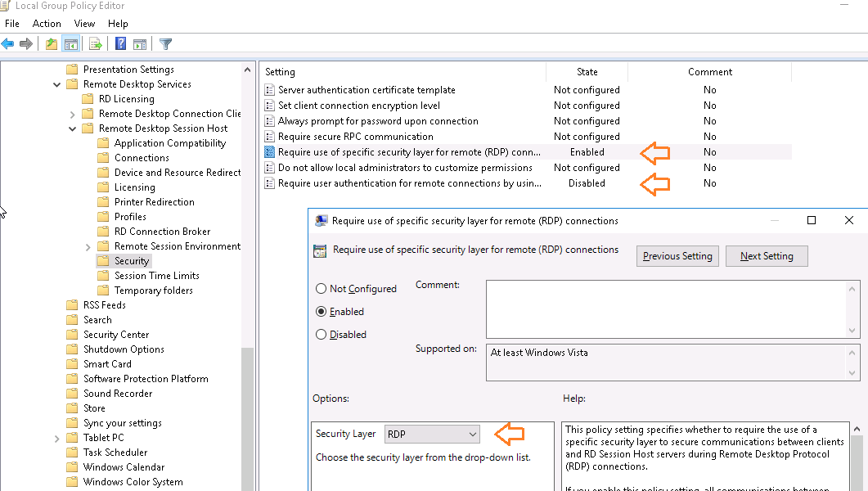Click inside the Comment text box
The height and width of the screenshot is (491, 868).
[x=666, y=309]
